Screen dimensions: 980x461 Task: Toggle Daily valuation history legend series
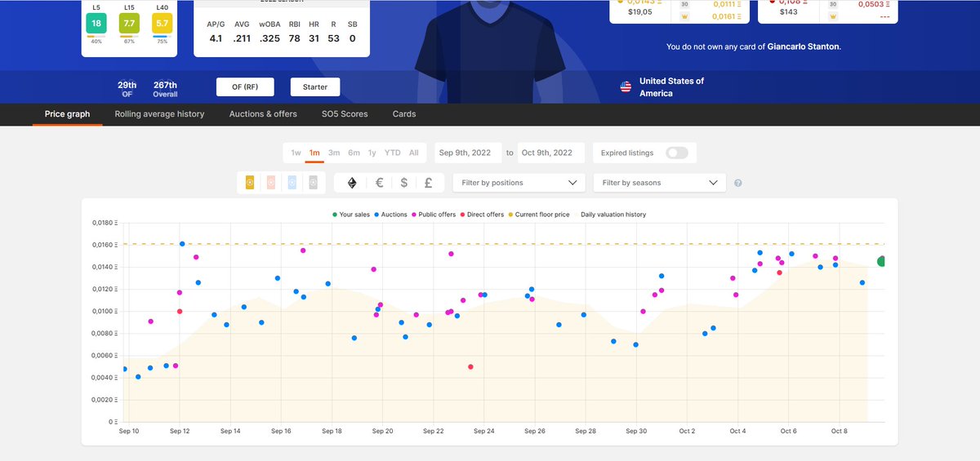pyautogui.click(x=613, y=215)
